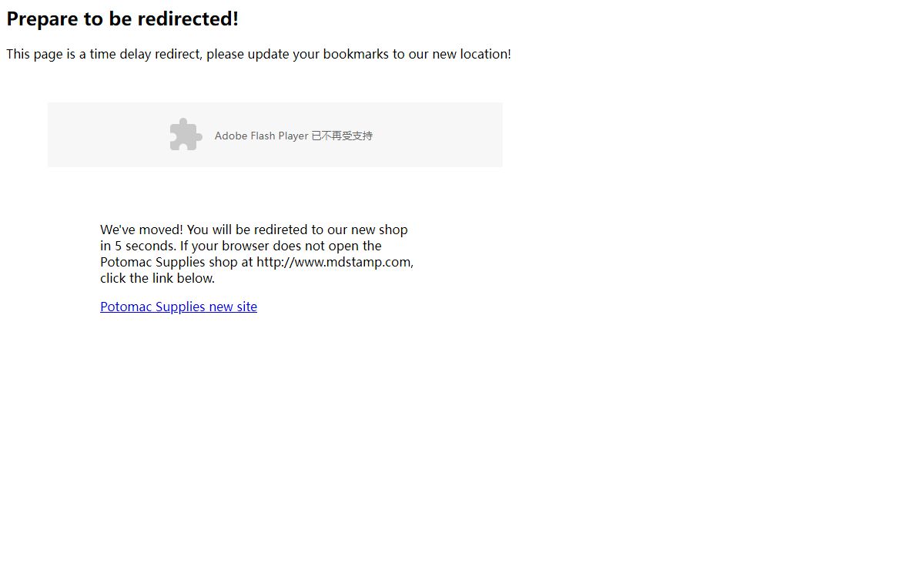Select the 'Prepare to be redirected!' heading

click(122, 19)
